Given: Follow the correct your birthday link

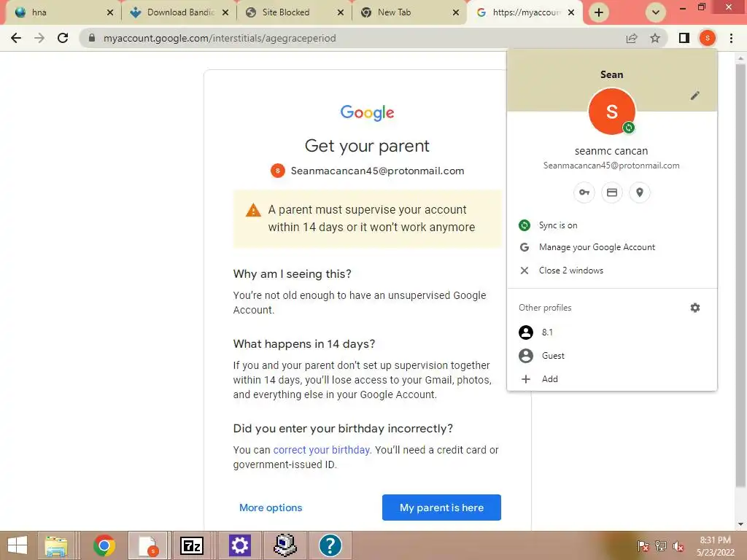Looking at the screenshot, I should pos(322,450).
